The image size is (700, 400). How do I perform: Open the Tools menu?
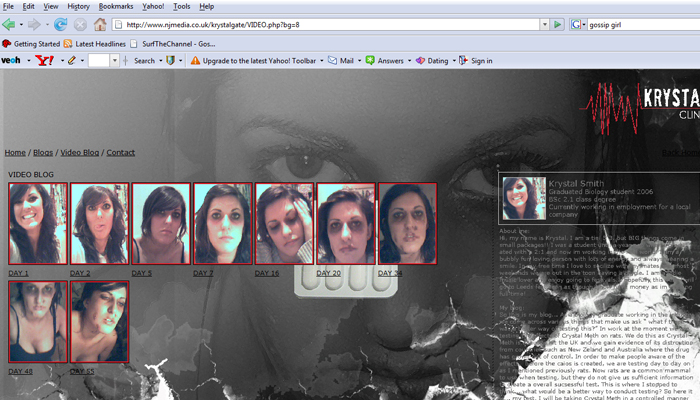click(x=181, y=6)
